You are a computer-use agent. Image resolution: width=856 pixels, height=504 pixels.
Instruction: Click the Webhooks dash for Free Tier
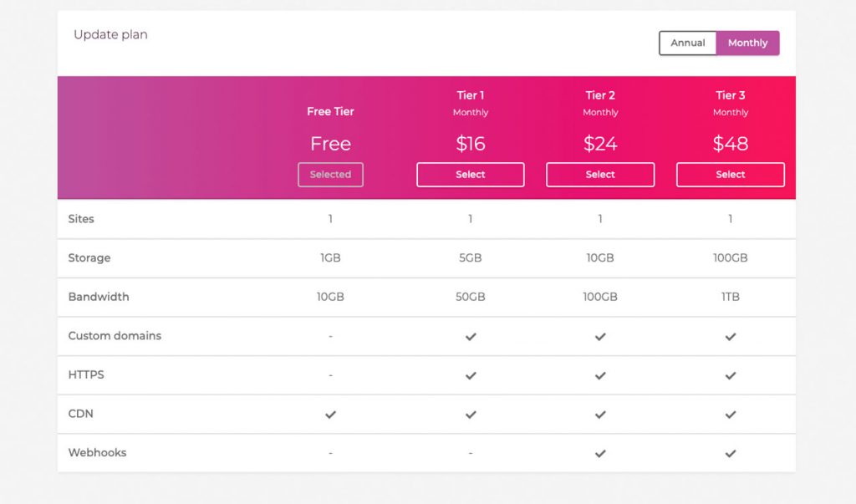click(x=330, y=453)
